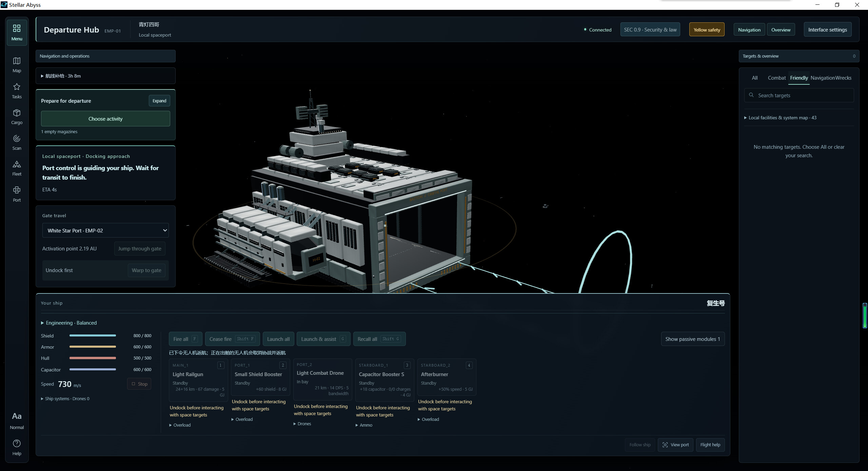Click the View port camera button
Viewport: 868px width, 471px height.
675,445
